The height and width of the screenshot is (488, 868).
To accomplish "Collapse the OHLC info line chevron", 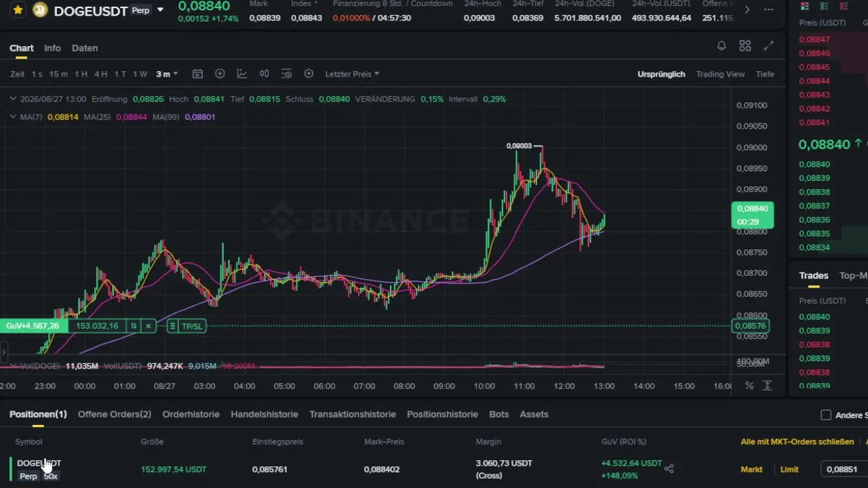I will coord(13,99).
